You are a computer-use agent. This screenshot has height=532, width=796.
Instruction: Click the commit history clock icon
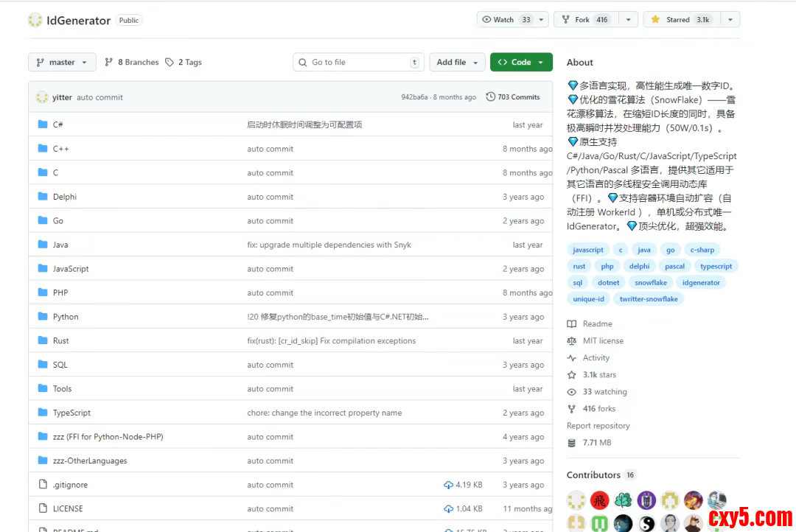click(x=491, y=97)
